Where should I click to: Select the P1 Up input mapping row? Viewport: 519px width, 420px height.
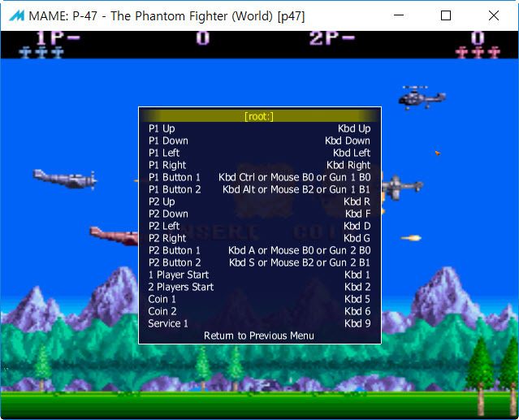pos(260,128)
